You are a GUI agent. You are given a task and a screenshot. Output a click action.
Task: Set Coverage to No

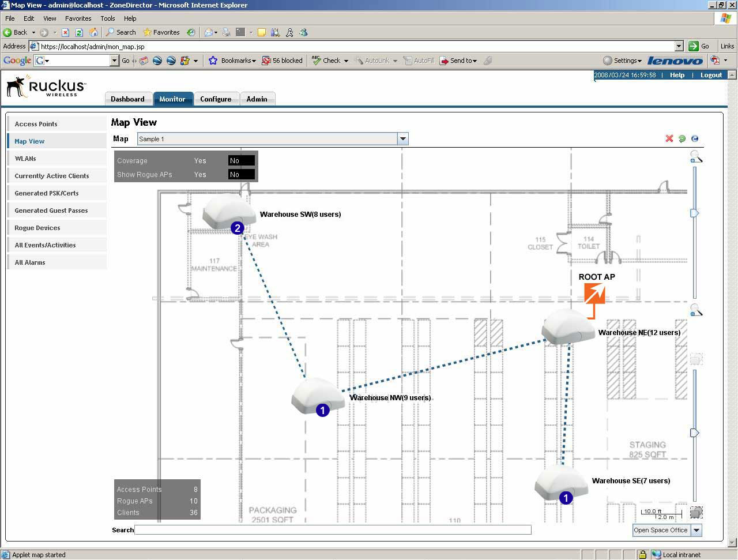tap(241, 161)
